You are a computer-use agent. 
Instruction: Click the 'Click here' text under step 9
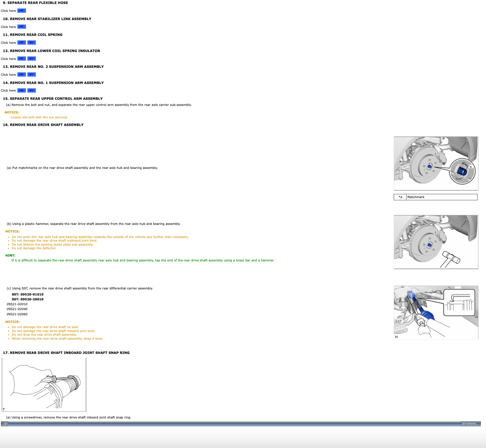pos(9,11)
